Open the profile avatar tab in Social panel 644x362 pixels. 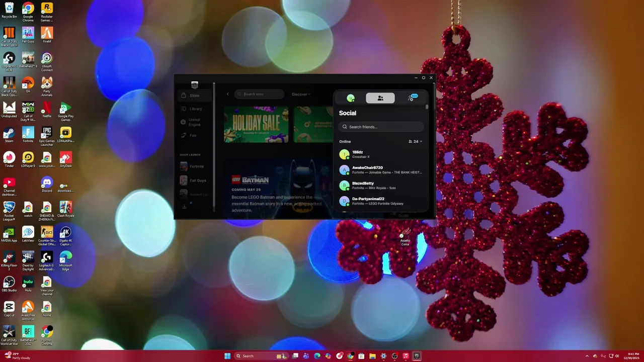(351, 98)
